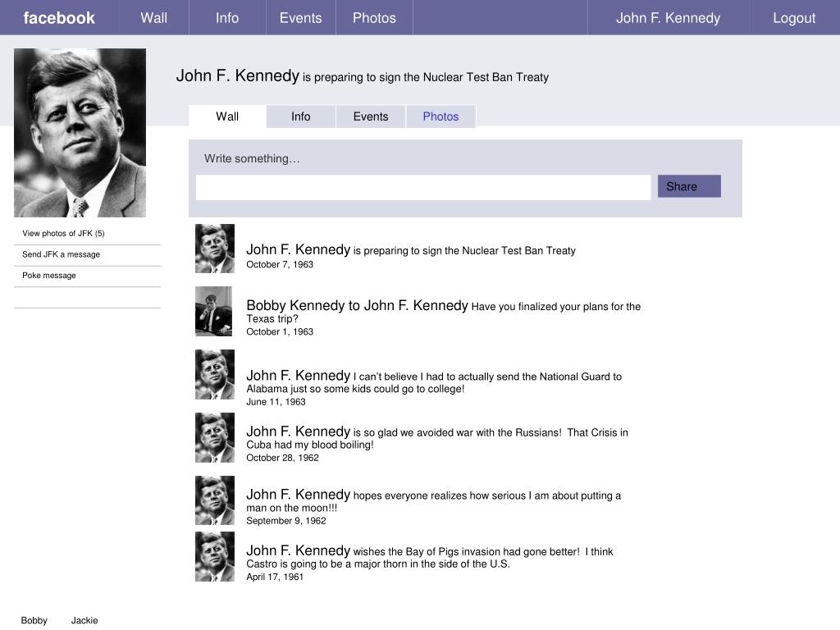Select the Wall profile tab
Viewport: 840px width, 630px height.
point(227,116)
